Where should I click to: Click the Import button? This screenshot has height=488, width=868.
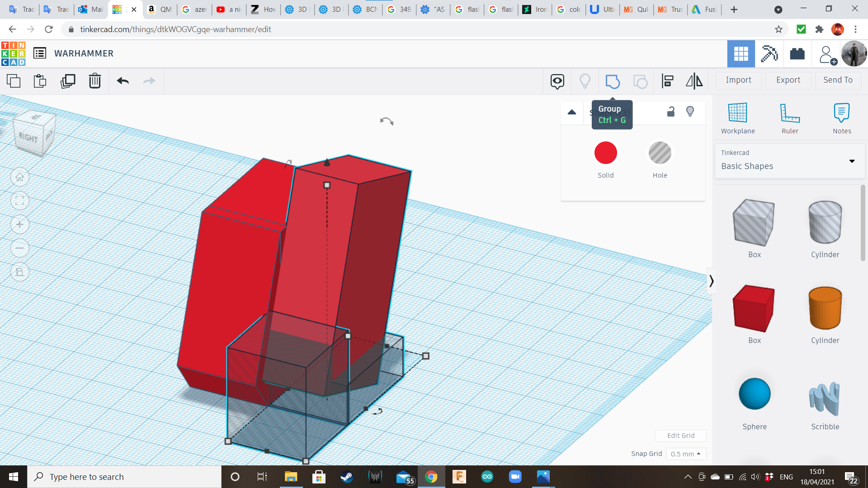click(x=738, y=80)
